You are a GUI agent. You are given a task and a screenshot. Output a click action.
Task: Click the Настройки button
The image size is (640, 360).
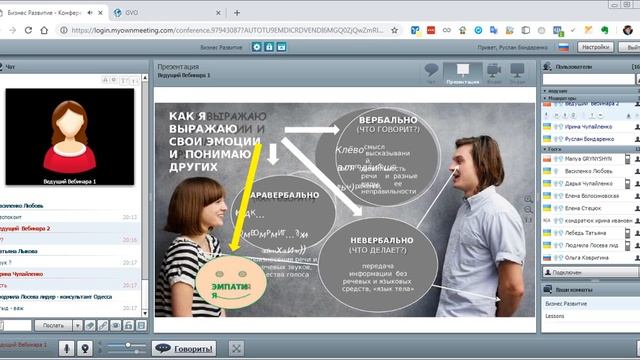tap(596, 47)
